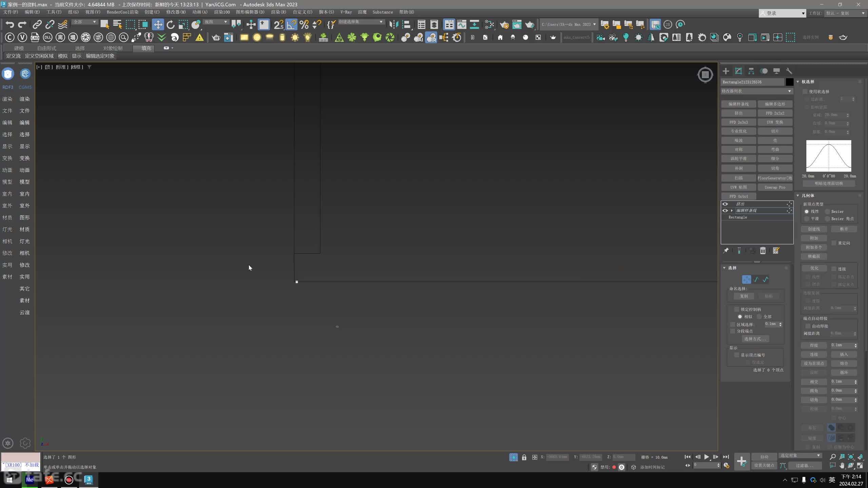The width and height of the screenshot is (868, 488).
Task: Open the 修改器(M) menu
Action: 176,12
